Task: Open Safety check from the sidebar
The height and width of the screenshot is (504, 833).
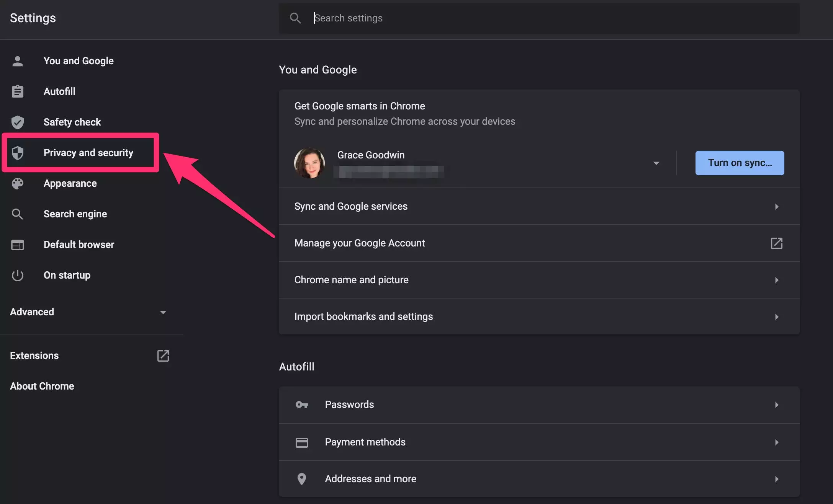Action: click(72, 122)
